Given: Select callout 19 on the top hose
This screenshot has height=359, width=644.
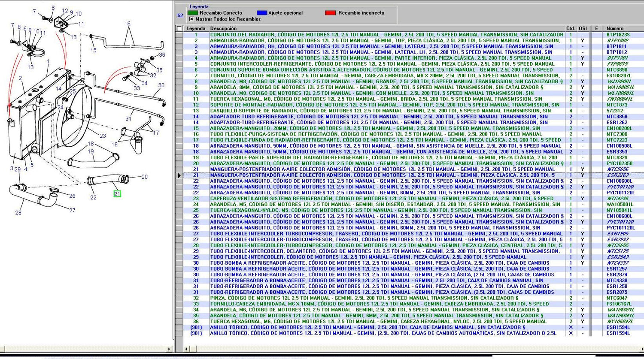Looking at the screenshot, I should point(91,151).
